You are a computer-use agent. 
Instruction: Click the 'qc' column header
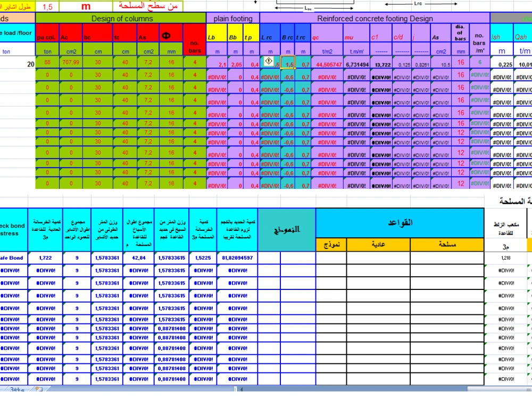tap(327, 33)
